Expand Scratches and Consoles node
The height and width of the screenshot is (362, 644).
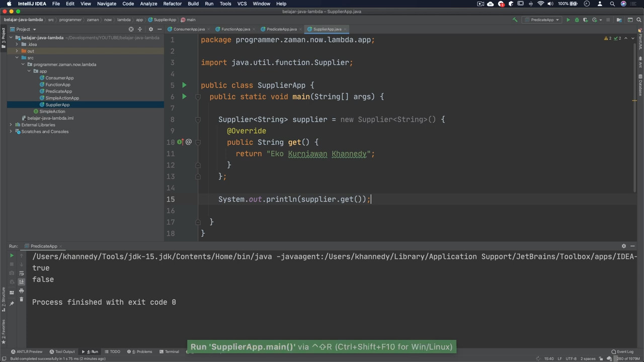(11, 132)
